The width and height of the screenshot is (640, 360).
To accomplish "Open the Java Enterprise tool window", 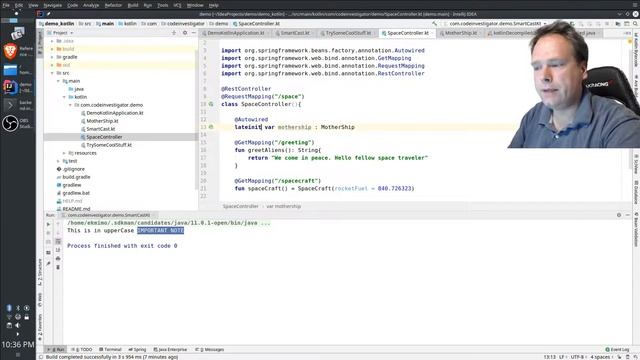I will tap(170, 349).
